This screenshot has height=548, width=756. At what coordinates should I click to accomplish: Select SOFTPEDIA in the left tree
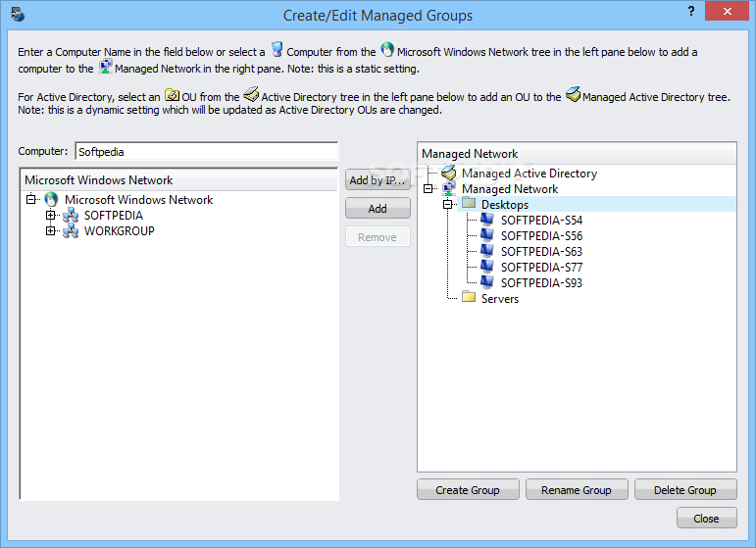(114, 216)
